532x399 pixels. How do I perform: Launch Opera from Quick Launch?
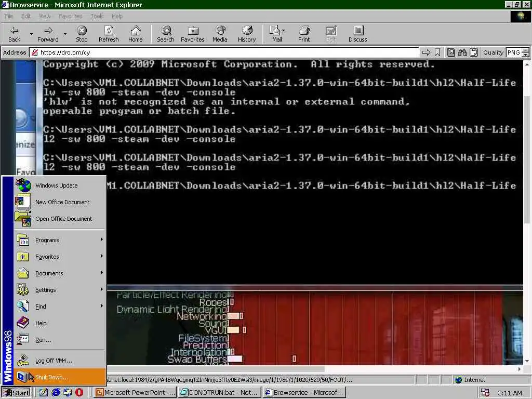coord(79,393)
